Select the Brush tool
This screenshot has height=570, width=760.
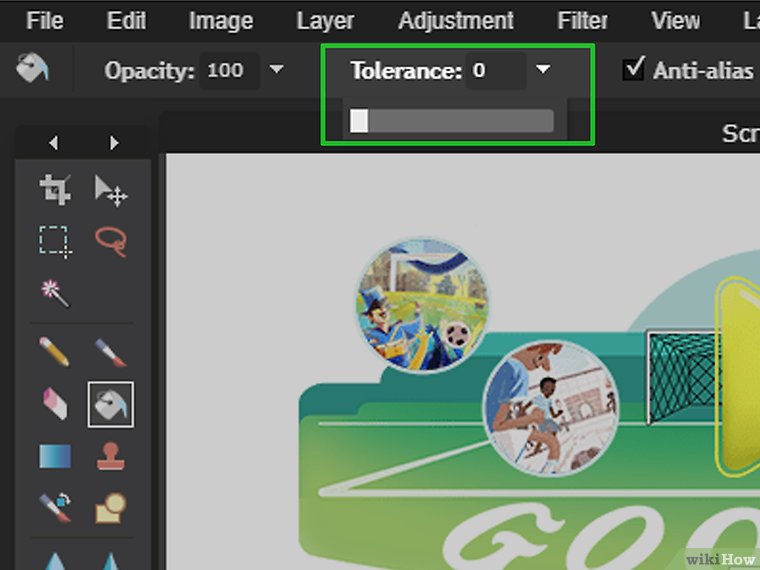[110, 351]
